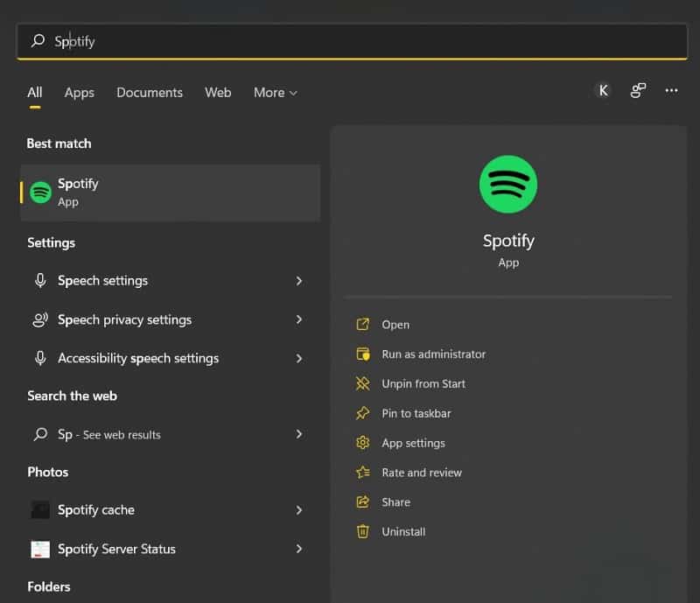Click the Run as administrator shield icon
Image resolution: width=700 pixels, height=603 pixels.
363,354
